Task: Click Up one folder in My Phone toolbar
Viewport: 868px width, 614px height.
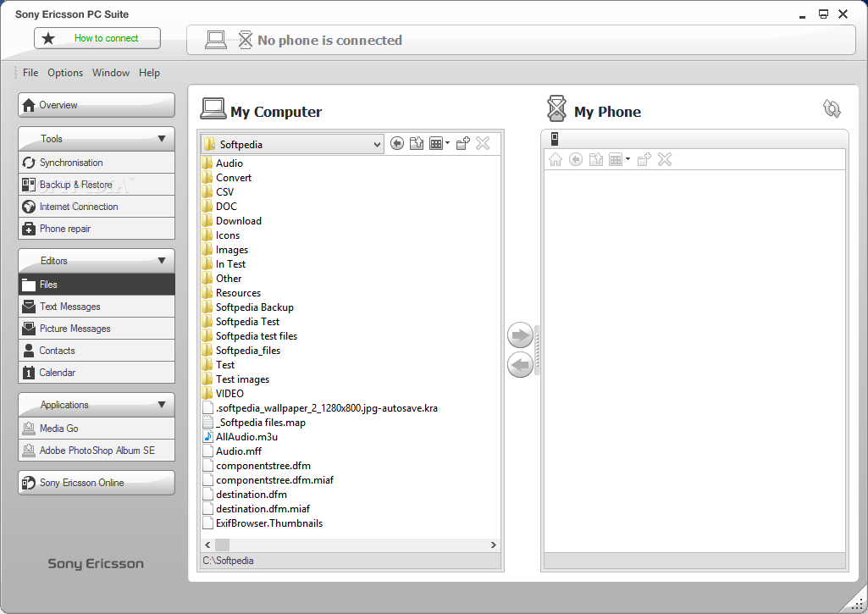Action: [595, 160]
